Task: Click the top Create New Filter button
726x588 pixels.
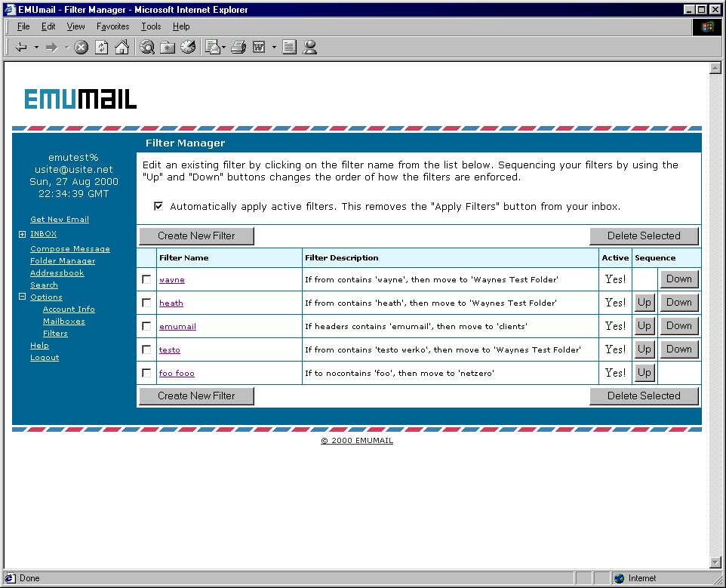Action: point(196,236)
